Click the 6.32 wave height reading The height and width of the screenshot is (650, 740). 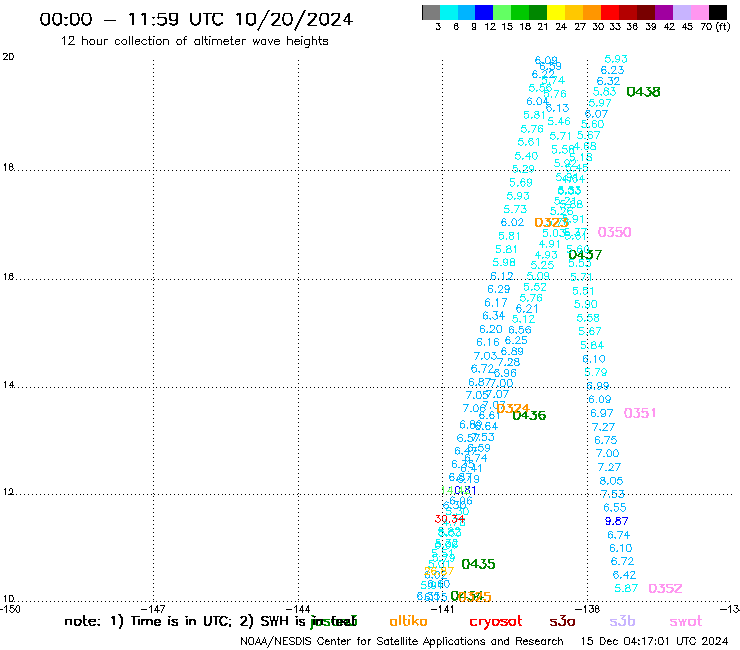click(608, 81)
